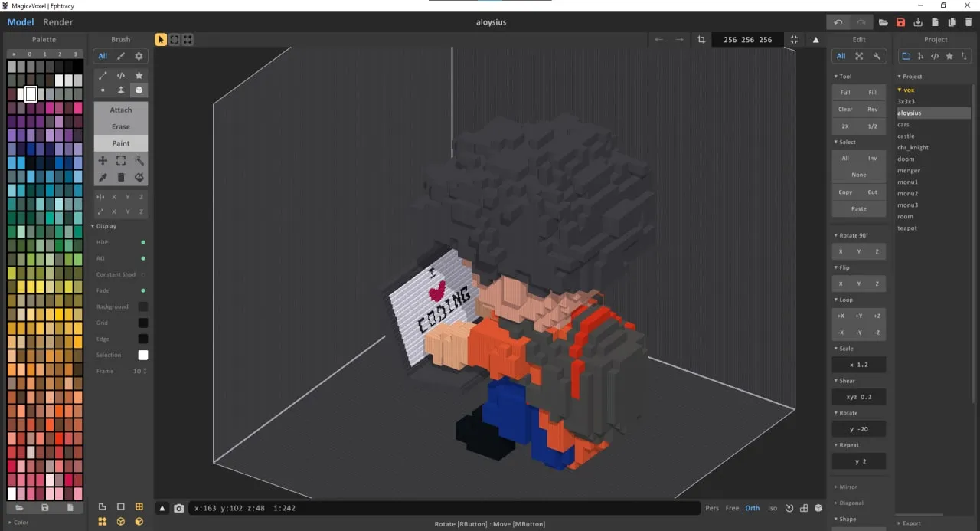Viewport: 980px width, 531px height.
Task: Switch to the Render tab
Action: pos(57,21)
